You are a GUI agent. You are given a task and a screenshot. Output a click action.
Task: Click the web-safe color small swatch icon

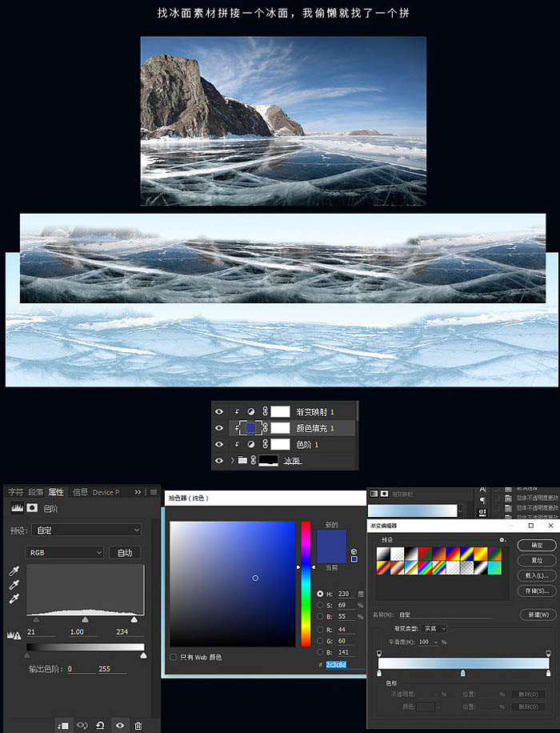coord(354,559)
